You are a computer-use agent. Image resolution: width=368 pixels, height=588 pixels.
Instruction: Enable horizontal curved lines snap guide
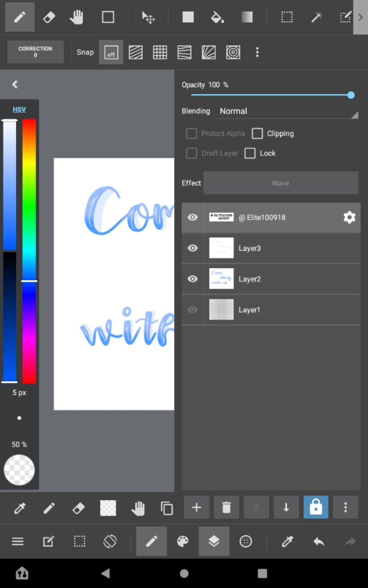(184, 52)
